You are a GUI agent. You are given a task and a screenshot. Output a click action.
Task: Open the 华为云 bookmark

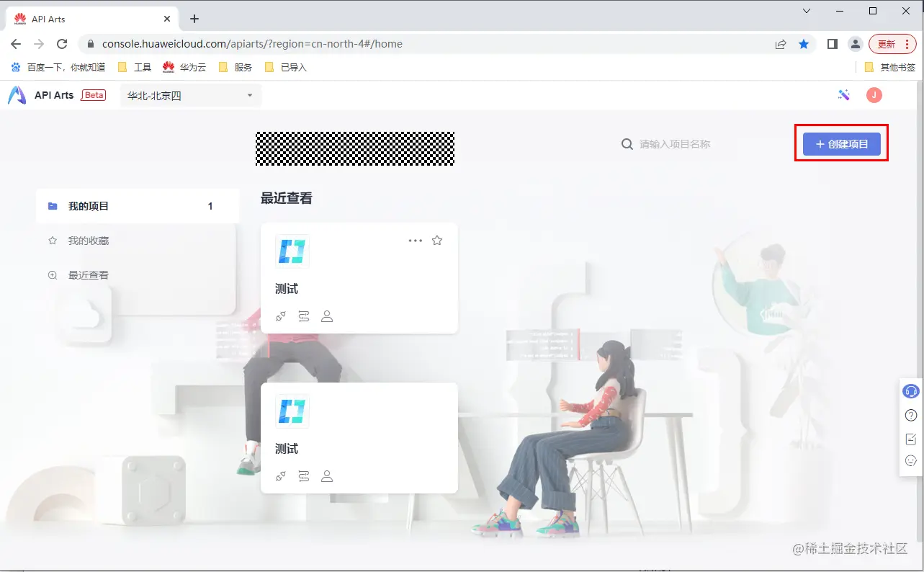184,67
